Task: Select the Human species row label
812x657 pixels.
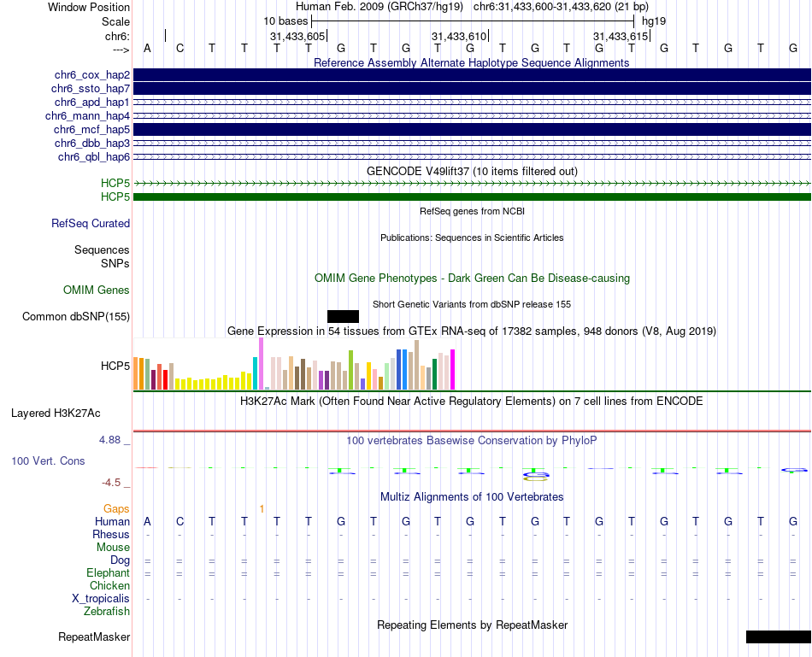Action: [112, 521]
